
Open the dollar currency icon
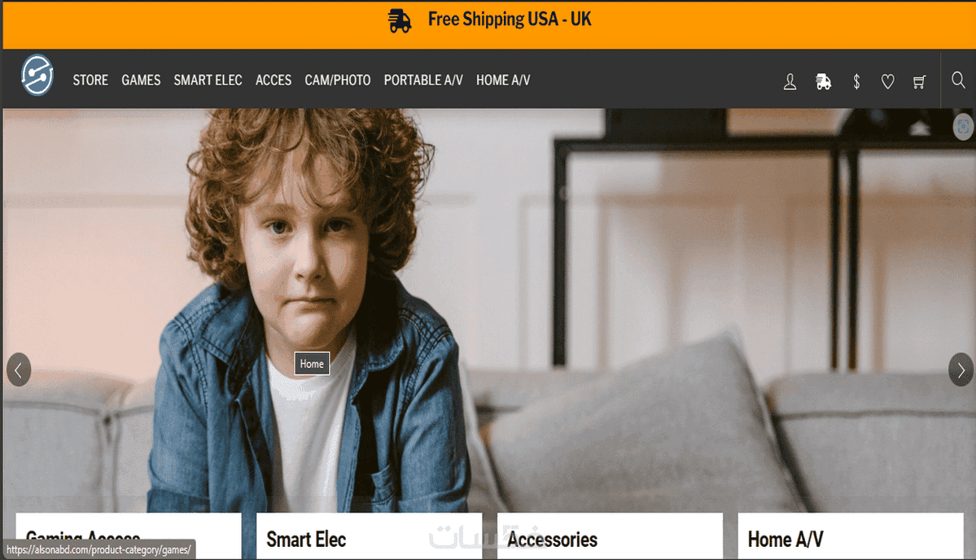tap(856, 81)
